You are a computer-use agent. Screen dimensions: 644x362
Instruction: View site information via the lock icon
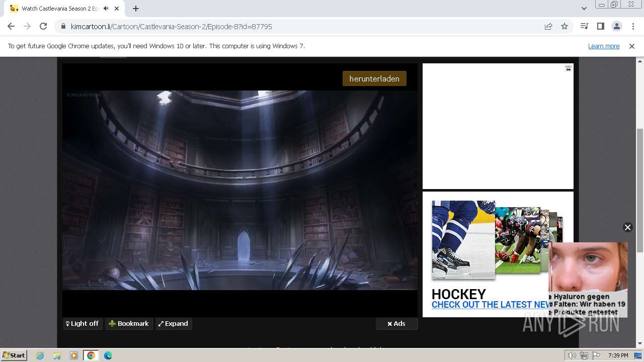63,27
